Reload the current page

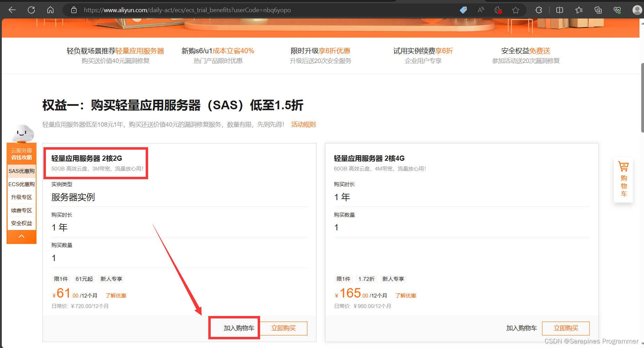click(x=31, y=10)
